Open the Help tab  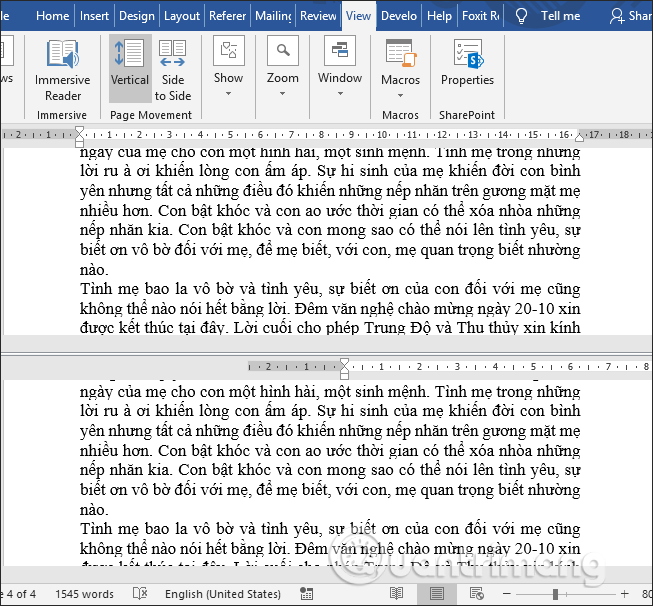[x=439, y=16]
